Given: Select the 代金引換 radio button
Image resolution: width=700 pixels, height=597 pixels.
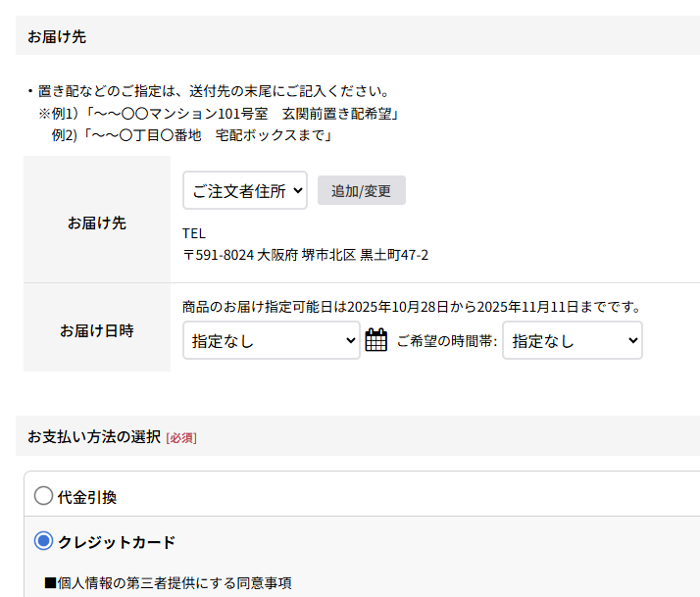Looking at the screenshot, I should [x=43, y=496].
